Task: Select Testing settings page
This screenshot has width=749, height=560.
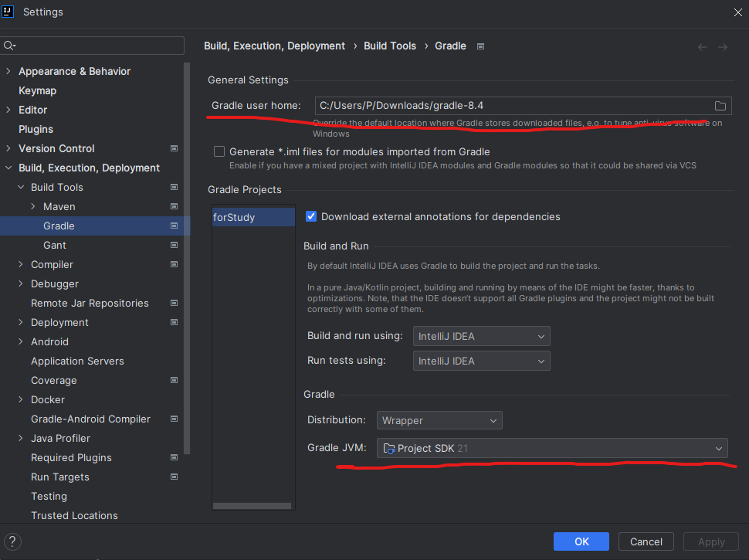Action: coord(49,497)
